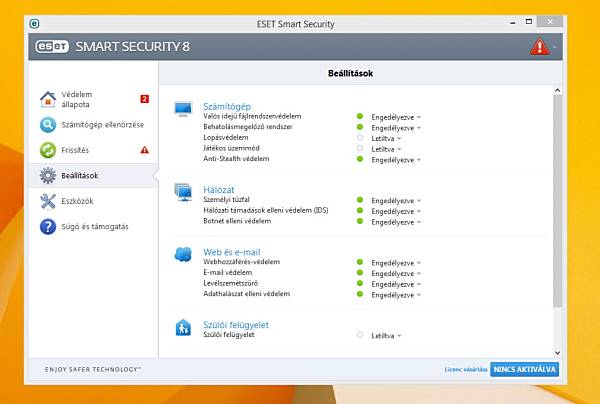The width and height of the screenshot is (600, 404).
Task: Click the Botnet elleni védelem label
Action: click(237, 221)
